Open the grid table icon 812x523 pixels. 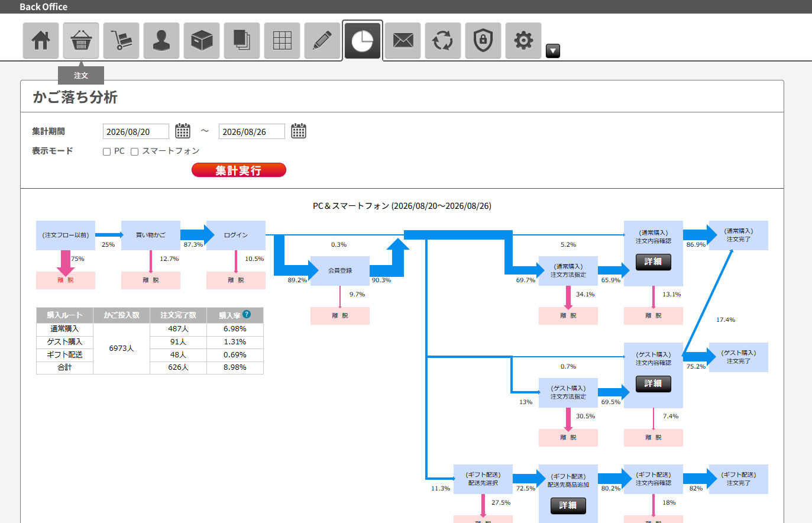(x=282, y=41)
